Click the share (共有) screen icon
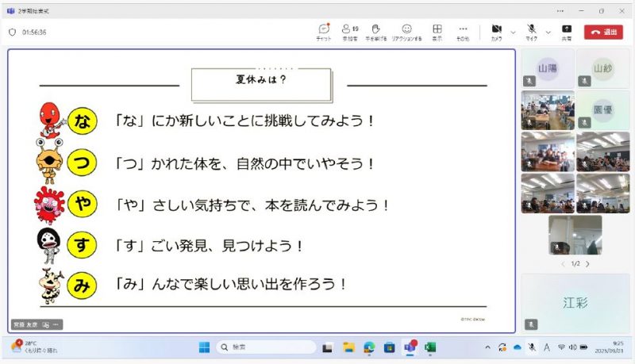The height and width of the screenshot is (364, 635). pos(567,31)
